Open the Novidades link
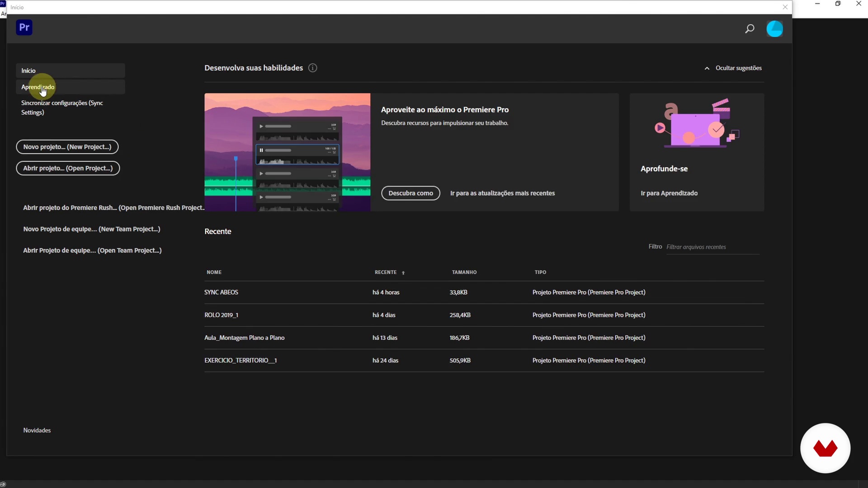 pos(37,430)
